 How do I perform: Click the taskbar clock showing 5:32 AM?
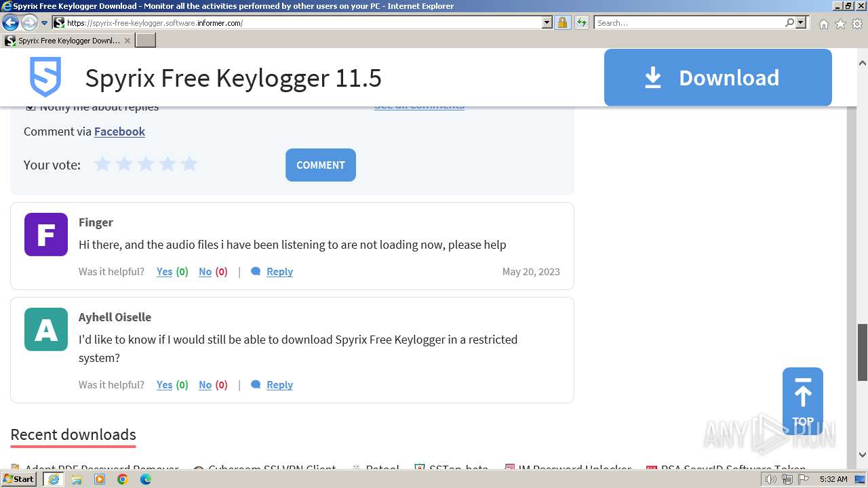click(x=833, y=479)
